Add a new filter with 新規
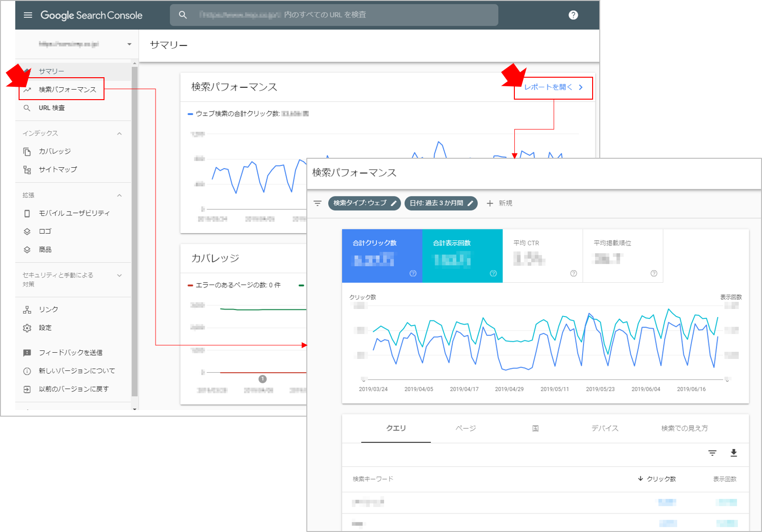The width and height of the screenshot is (762, 532). pos(499,204)
